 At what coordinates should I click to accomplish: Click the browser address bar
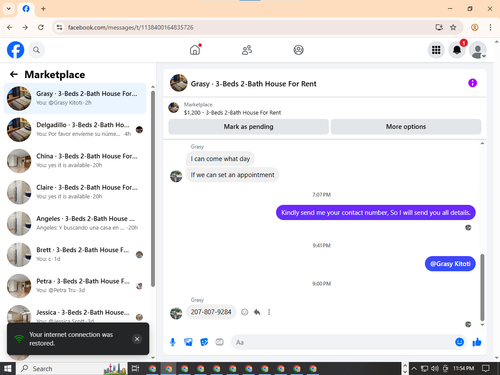(x=247, y=27)
